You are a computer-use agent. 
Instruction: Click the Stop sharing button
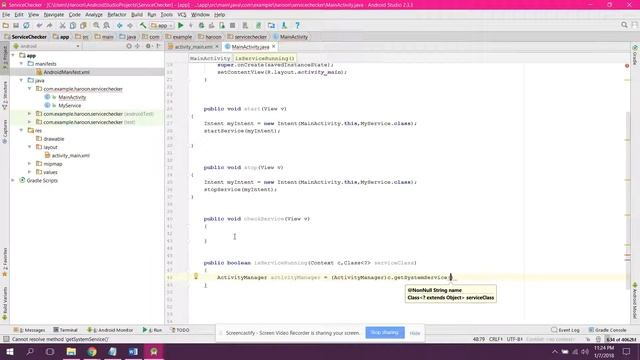point(385,333)
